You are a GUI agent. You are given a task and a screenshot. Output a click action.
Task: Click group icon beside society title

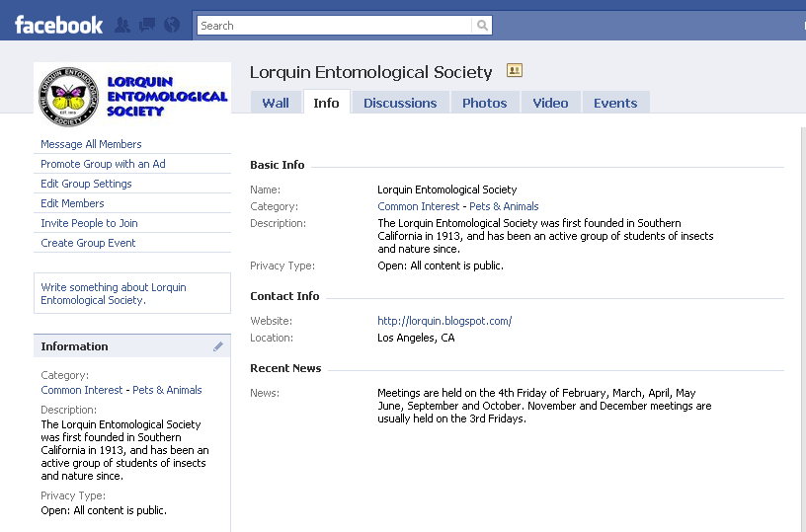coord(515,70)
